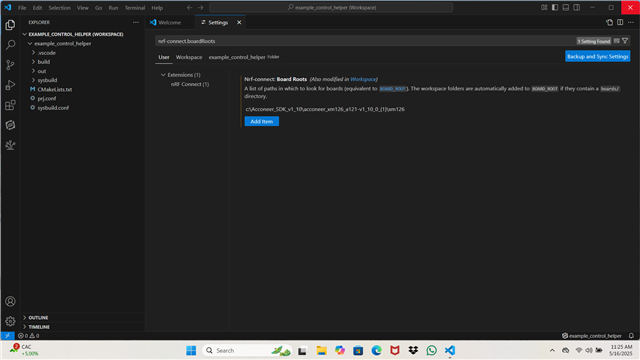The image size is (640, 360).
Task: Follow the Workspace link in Board Roots
Action: [x=363, y=79]
